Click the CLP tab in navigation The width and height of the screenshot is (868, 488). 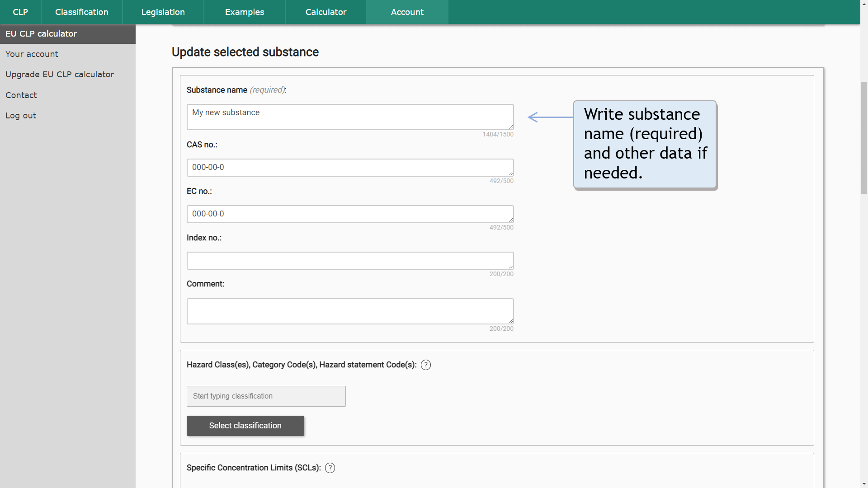20,12
